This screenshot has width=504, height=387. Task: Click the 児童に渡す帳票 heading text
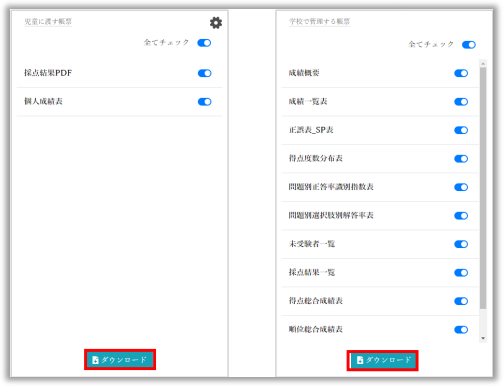click(x=48, y=22)
